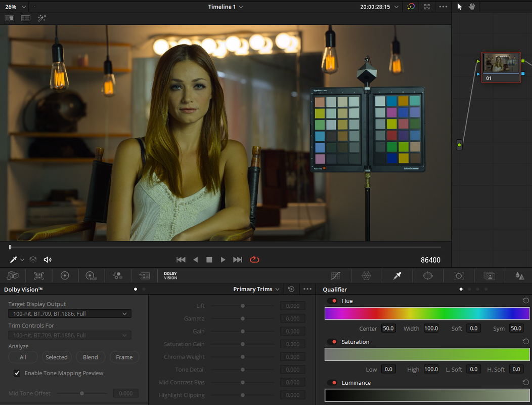
Task: Open Blur palette icon
Action: (x=519, y=275)
